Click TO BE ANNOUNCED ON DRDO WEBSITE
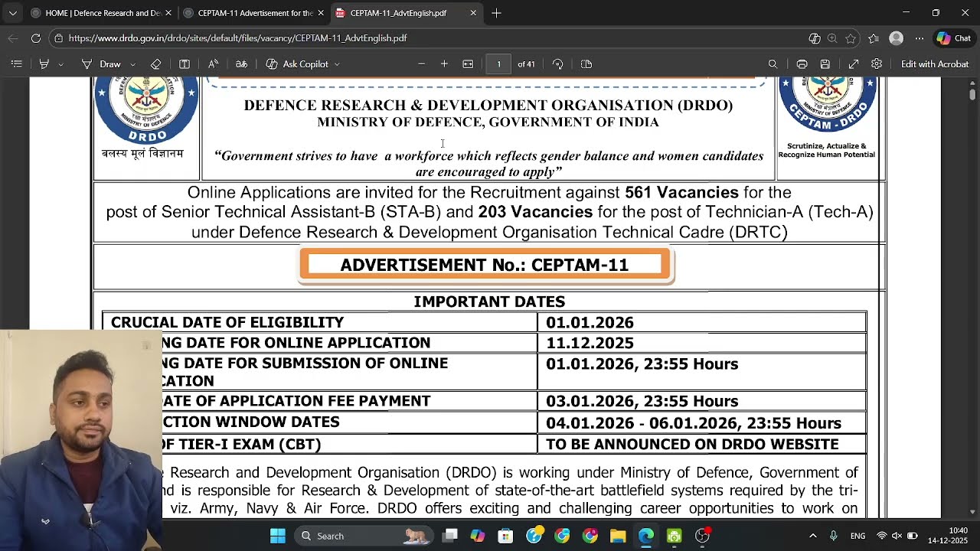980x551 pixels. [692, 445]
